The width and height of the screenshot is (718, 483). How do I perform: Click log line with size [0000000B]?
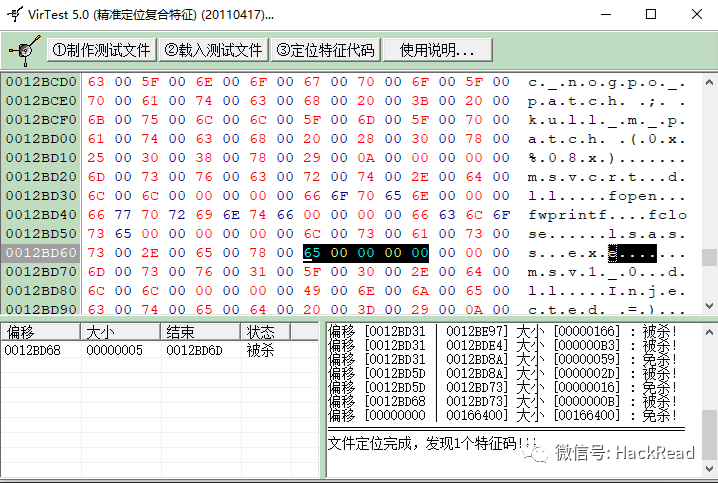pyautogui.click(x=502, y=402)
